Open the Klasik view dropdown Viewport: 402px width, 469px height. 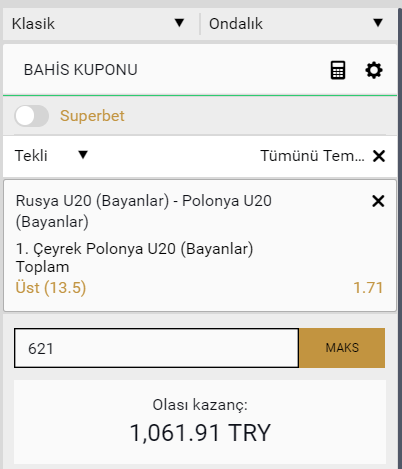tap(98, 23)
